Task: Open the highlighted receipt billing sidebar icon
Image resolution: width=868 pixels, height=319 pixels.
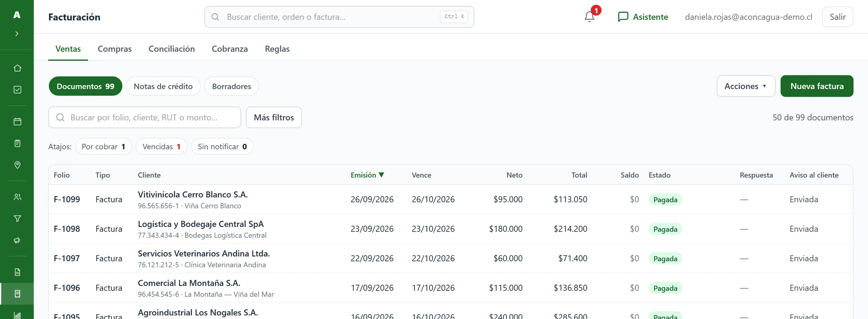Action: tap(17, 294)
